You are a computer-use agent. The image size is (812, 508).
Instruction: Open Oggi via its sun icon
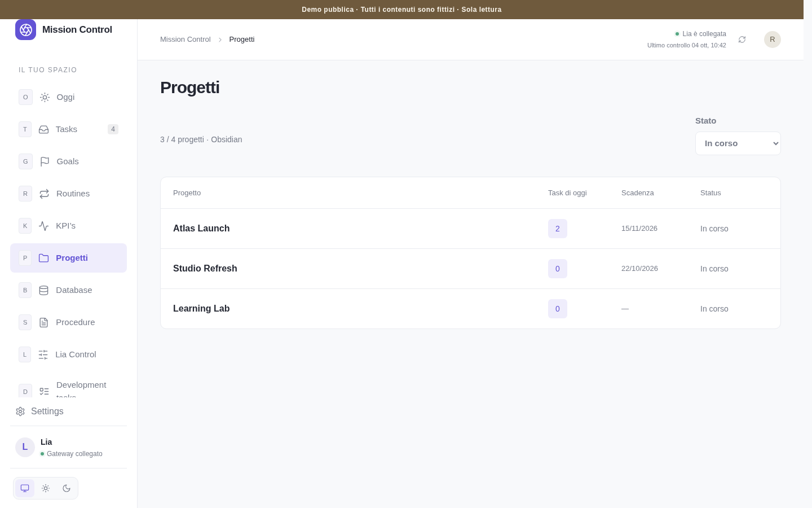click(x=45, y=97)
